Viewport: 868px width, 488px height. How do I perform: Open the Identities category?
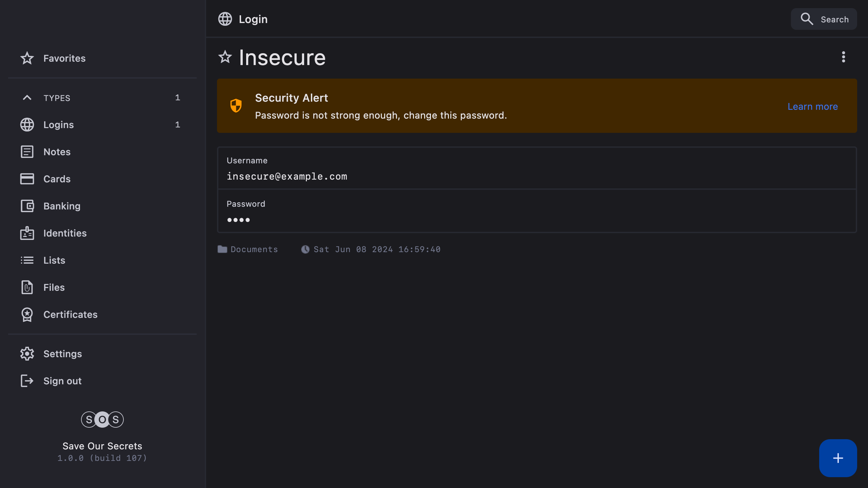[x=65, y=233]
